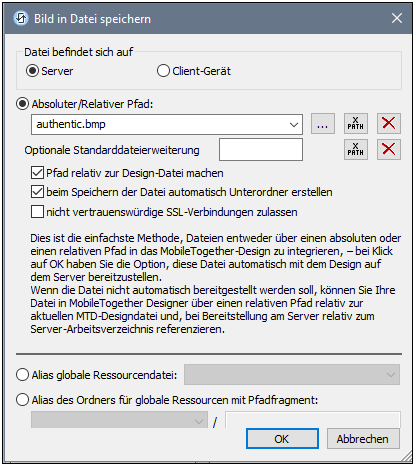The width and height of the screenshot is (415, 466).
Task: Click the browse '...' button
Action: (323, 124)
